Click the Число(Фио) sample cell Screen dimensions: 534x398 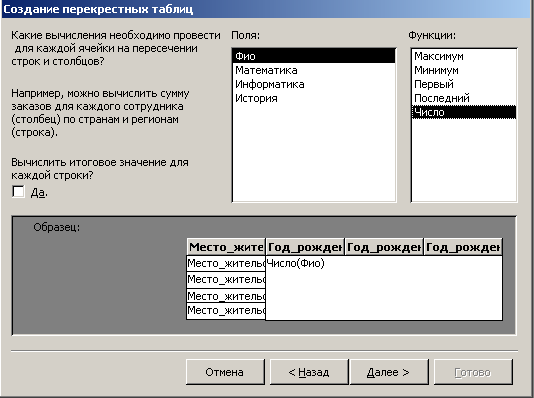coord(295,263)
